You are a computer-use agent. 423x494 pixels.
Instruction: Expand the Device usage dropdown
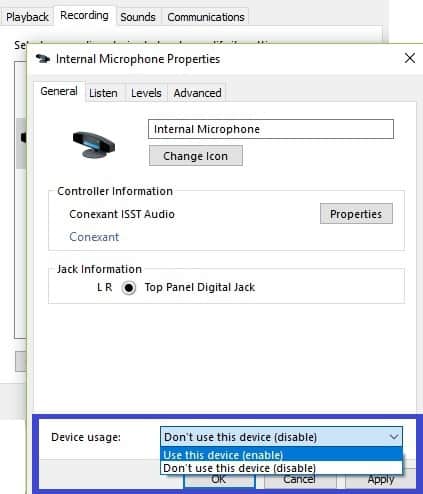coord(281,437)
